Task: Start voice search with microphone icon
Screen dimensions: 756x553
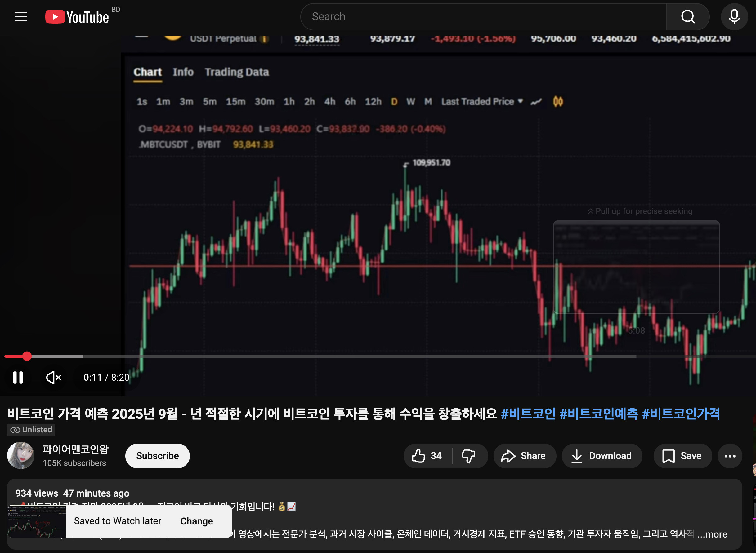Action: [734, 16]
